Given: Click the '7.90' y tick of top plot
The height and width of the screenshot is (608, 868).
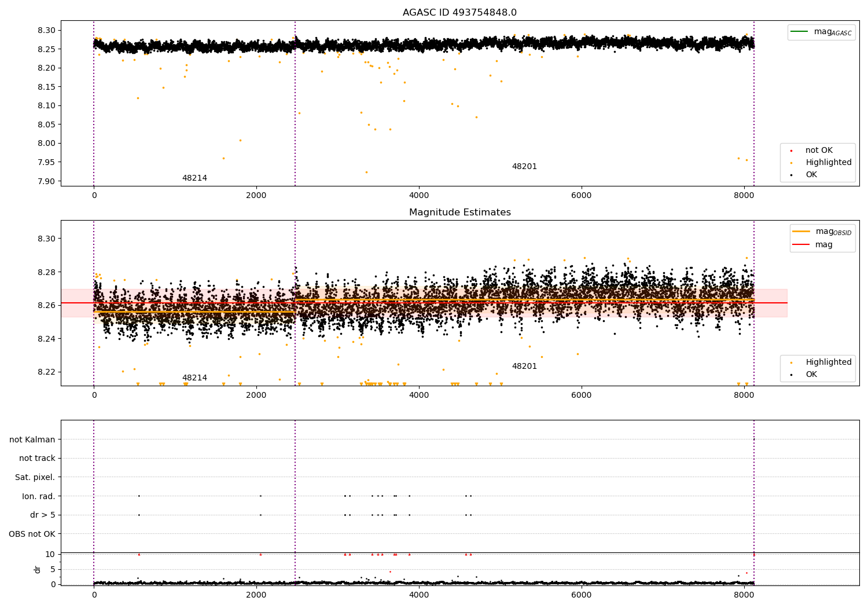Looking at the screenshot, I should pos(46,181).
